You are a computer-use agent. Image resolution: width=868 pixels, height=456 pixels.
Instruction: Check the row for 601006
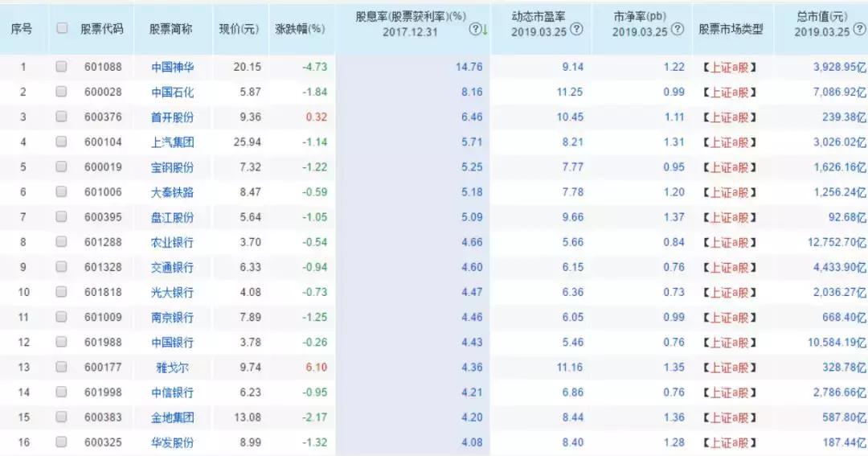click(61, 191)
